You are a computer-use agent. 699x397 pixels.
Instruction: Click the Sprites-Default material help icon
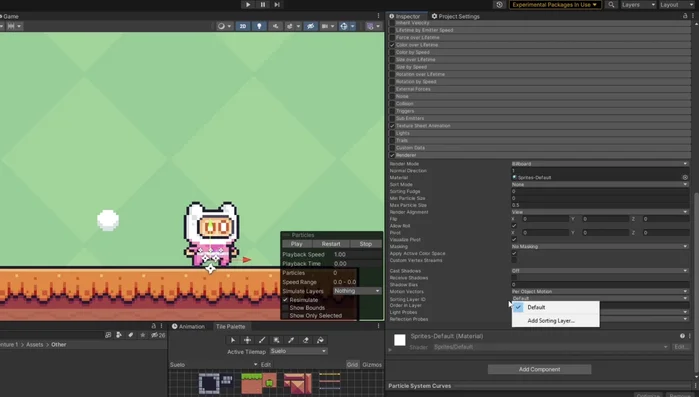pos(682,336)
